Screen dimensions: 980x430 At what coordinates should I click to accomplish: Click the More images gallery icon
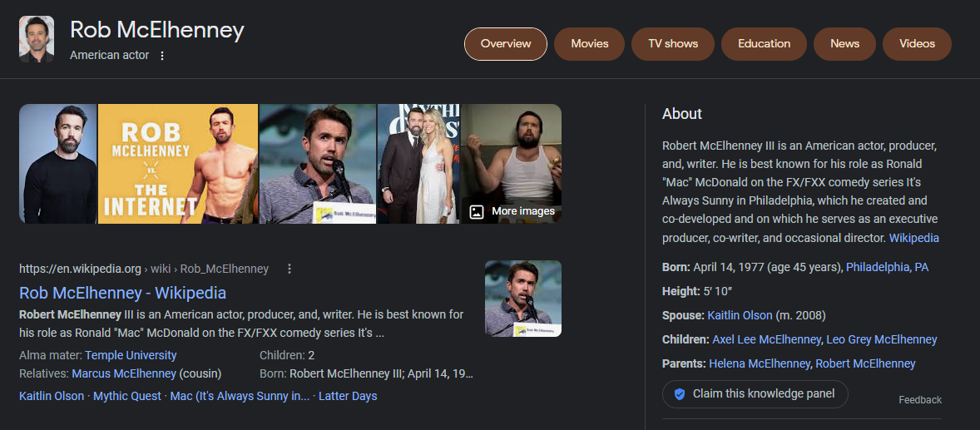(476, 211)
